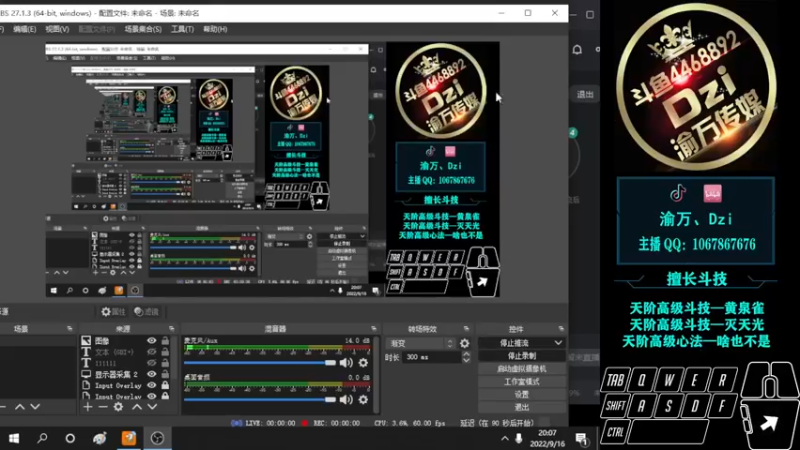Click the bell icon in the background window
The image size is (800, 450).
pos(577,49)
